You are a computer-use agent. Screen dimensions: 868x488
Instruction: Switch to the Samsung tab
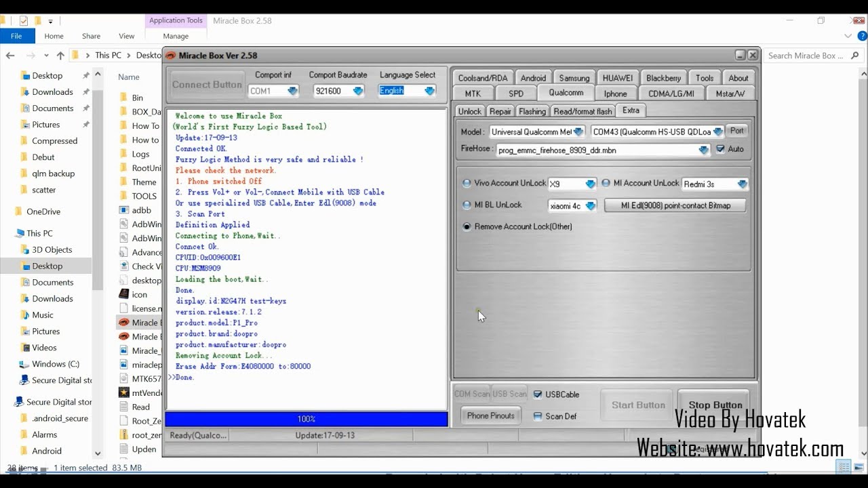click(574, 78)
